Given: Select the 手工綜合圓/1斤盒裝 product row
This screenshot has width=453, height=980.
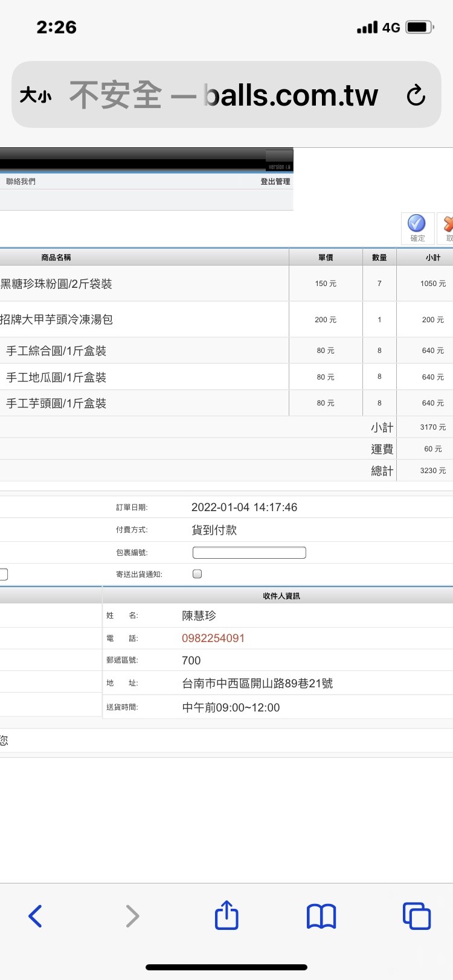Looking at the screenshot, I should click(x=226, y=351).
